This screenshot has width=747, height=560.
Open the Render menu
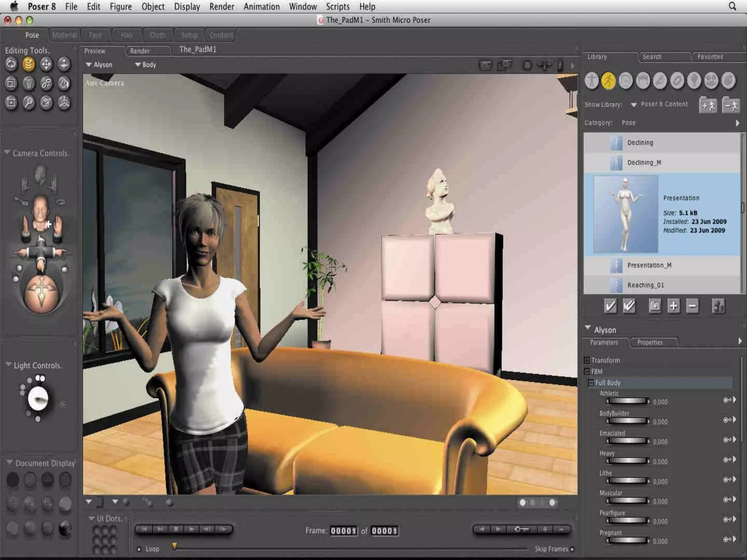coord(221,7)
